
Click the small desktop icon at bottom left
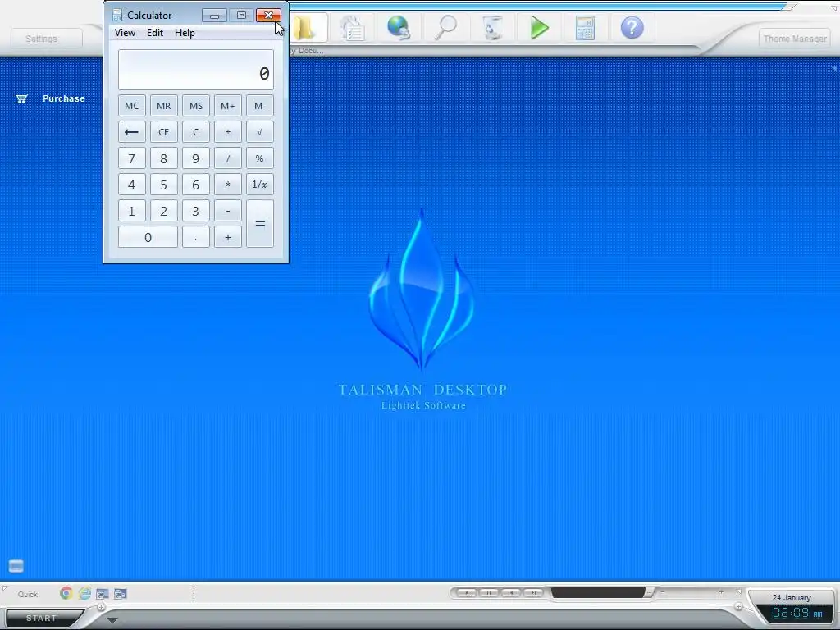[16, 566]
